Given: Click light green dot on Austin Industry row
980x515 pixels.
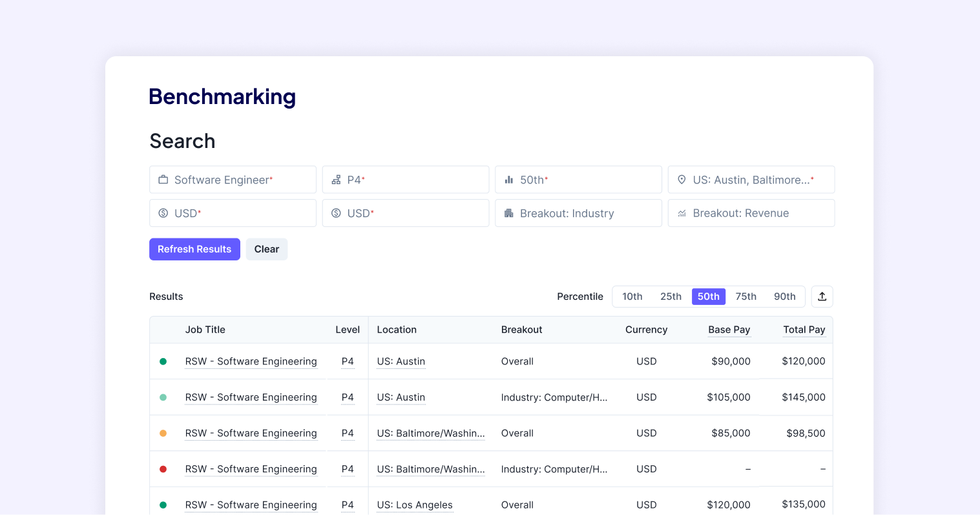Looking at the screenshot, I should click(163, 397).
